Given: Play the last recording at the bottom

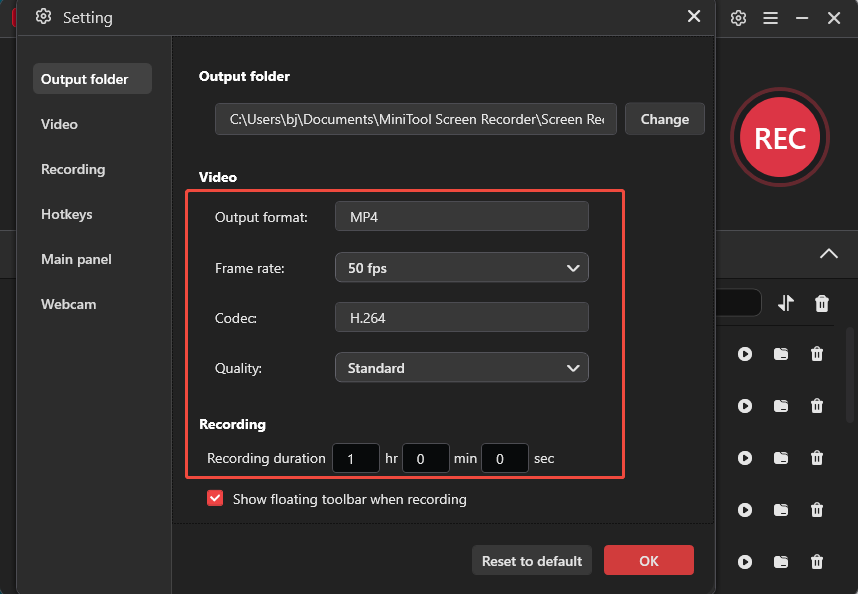Looking at the screenshot, I should 745,562.
